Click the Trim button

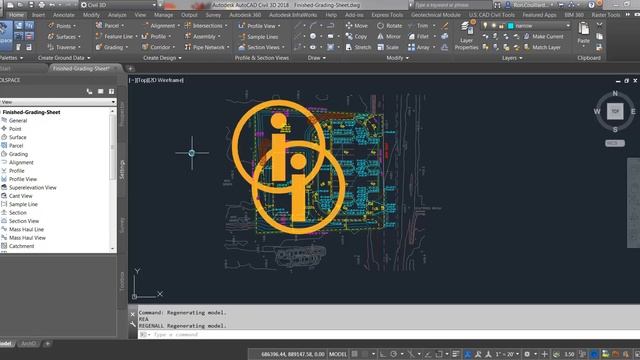point(419,26)
